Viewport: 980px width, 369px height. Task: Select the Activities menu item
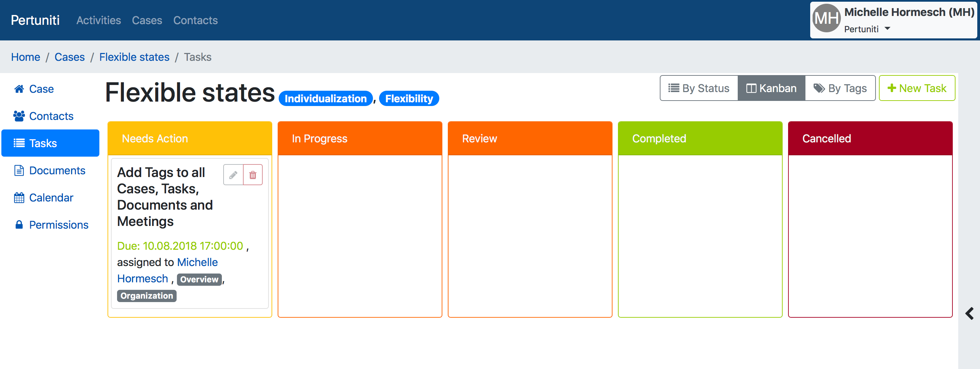pos(98,20)
